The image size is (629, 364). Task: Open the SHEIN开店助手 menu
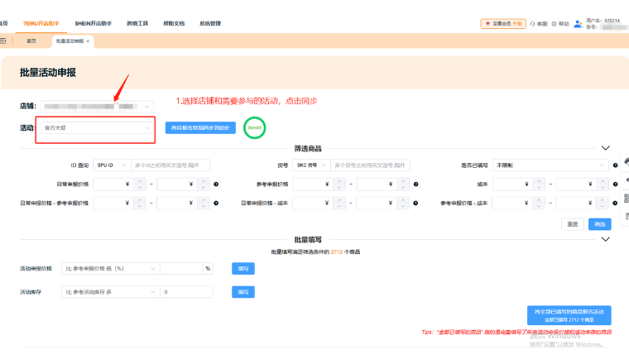(x=93, y=24)
